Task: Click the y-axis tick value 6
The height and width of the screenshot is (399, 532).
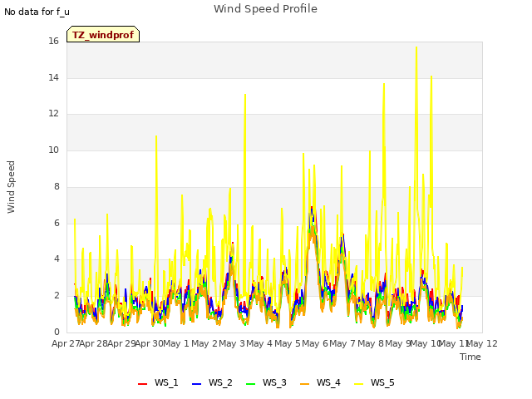Action: tap(57, 223)
